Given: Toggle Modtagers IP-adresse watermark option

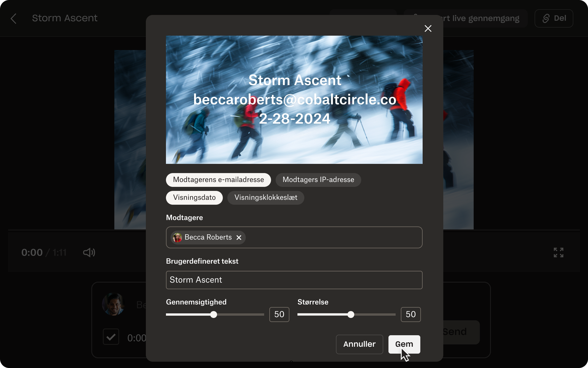Looking at the screenshot, I should tap(318, 180).
